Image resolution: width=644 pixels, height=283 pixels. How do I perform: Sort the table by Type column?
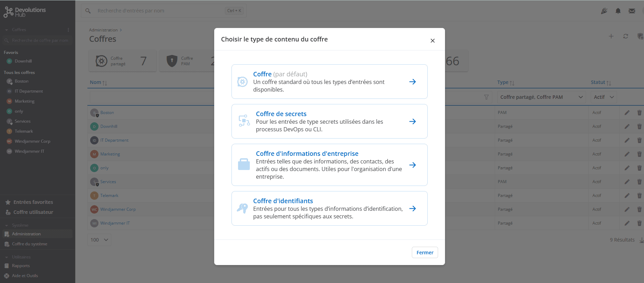click(506, 82)
